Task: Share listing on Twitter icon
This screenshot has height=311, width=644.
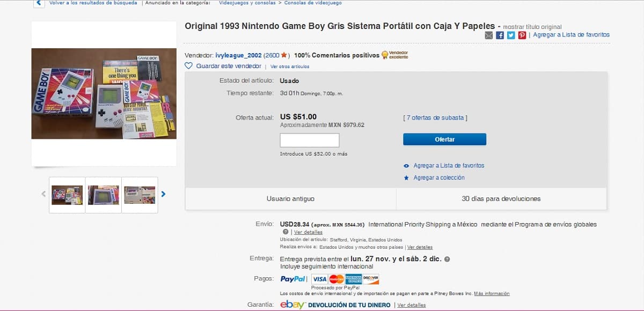Action: pos(511,35)
